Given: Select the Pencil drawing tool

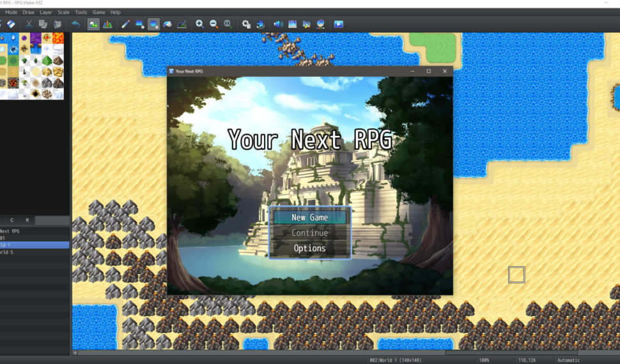Looking at the screenshot, I should tap(125, 24).
